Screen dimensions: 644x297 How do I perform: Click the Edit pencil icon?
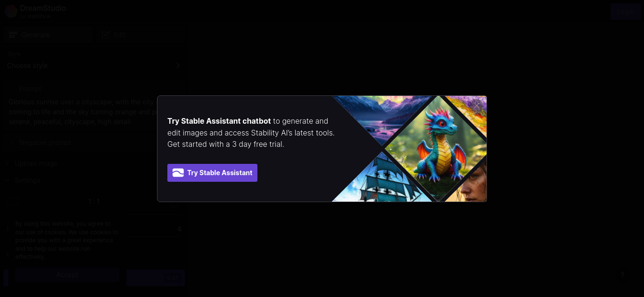(106, 35)
